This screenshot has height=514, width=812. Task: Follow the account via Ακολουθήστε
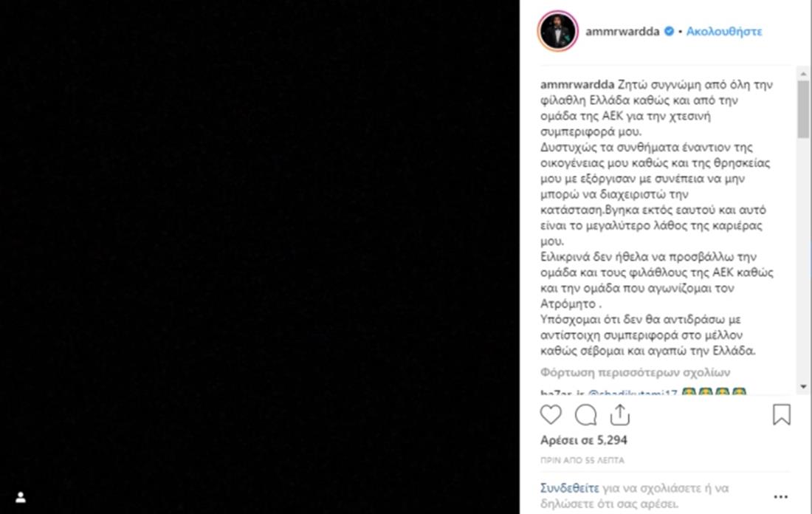point(724,32)
